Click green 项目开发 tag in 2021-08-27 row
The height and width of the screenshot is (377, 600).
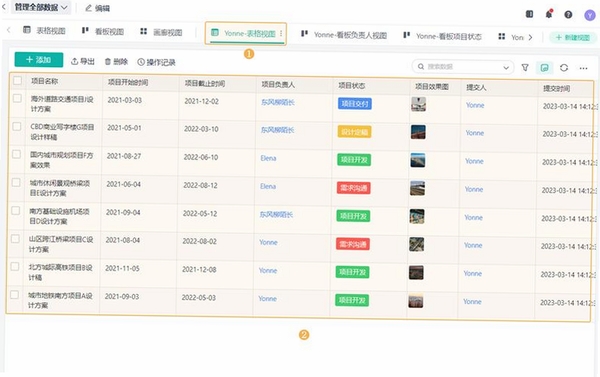coord(354,160)
